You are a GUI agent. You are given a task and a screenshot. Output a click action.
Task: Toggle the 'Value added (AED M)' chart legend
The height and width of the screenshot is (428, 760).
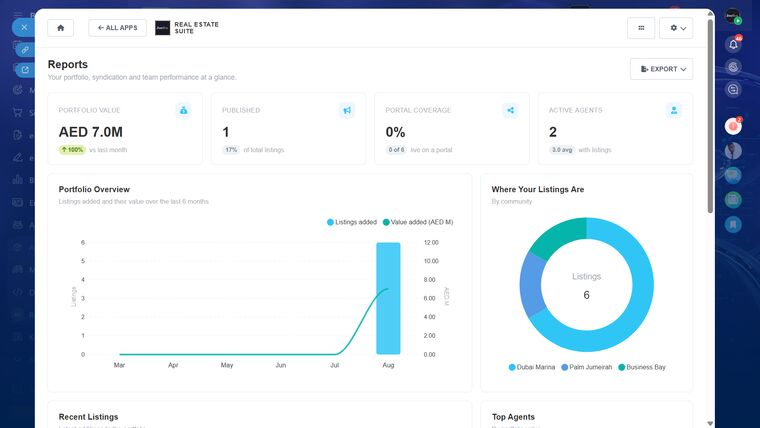[418, 222]
